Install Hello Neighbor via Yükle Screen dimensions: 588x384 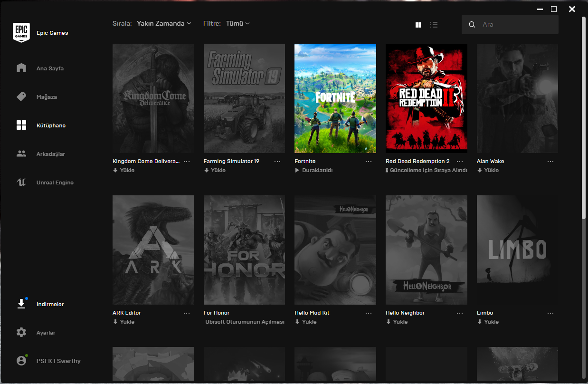pos(397,322)
